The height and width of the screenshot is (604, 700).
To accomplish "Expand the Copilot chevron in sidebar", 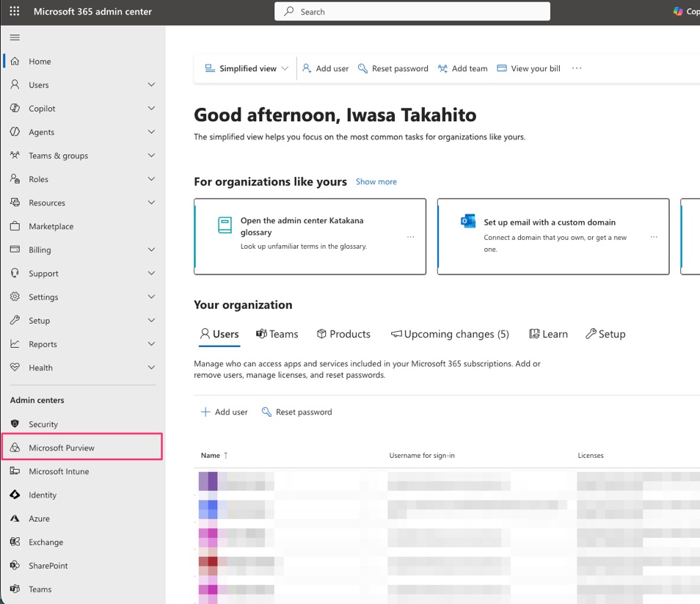I will 151,108.
